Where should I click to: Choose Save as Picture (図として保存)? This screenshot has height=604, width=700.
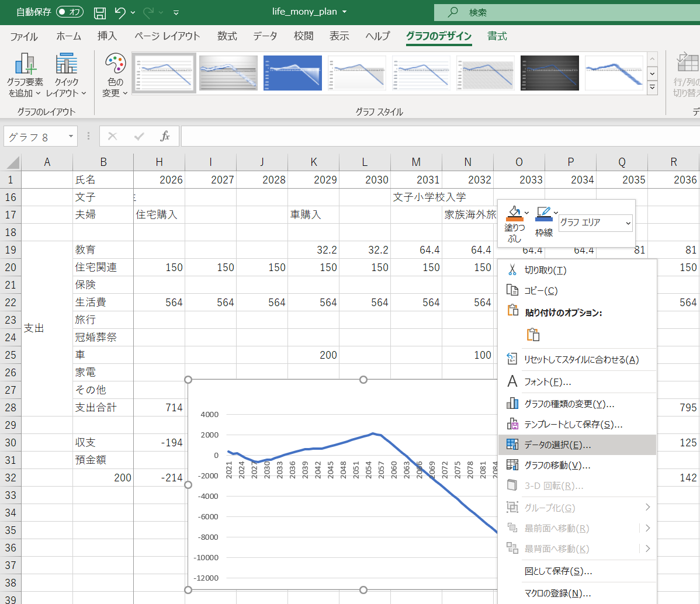pyautogui.click(x=577, y=571)
